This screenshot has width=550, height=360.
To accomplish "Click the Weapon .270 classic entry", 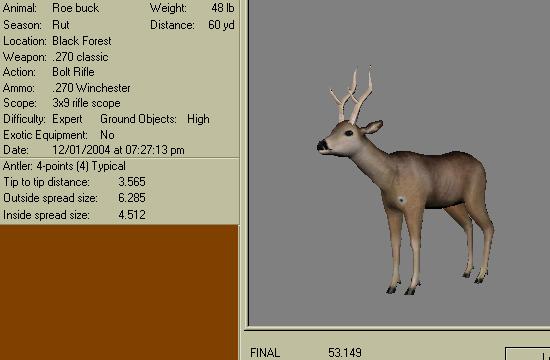I will point(55,56).
